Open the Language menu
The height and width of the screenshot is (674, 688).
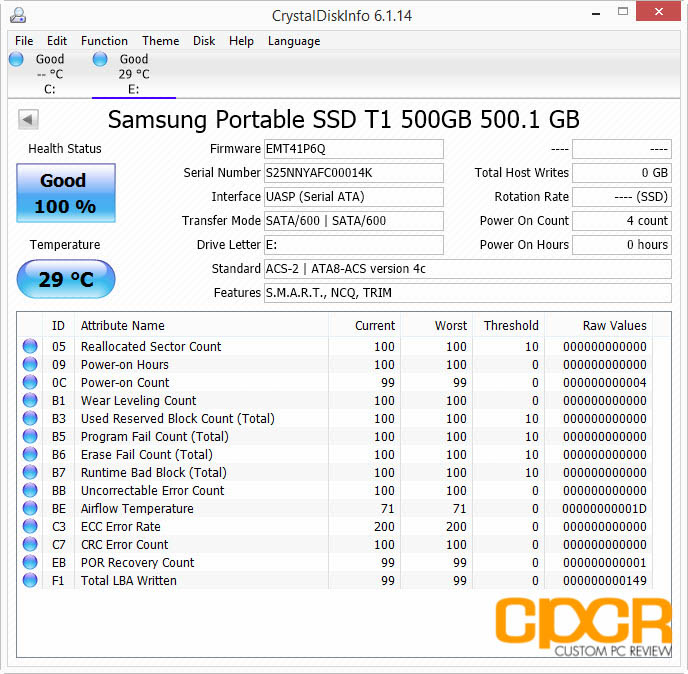(x=294, y=41)
